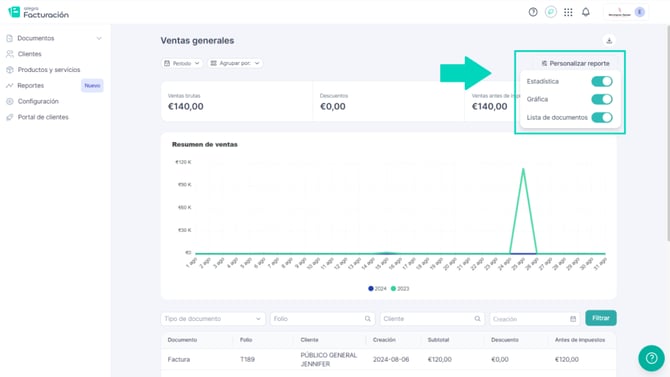The width and height of the screenshot is (670, 377).
Task: Click the Filtrar button
Action: [x=601, y=318]
